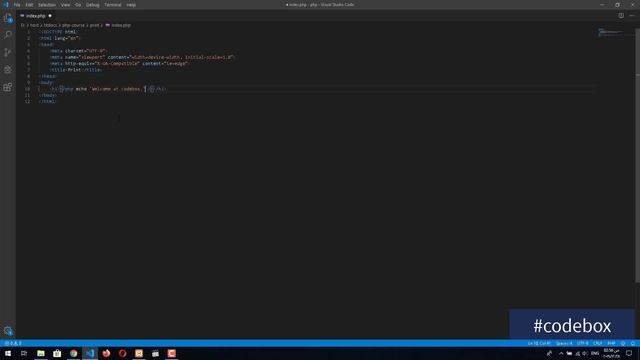Click on the html lang="en" line

click(x=60, y=38)
